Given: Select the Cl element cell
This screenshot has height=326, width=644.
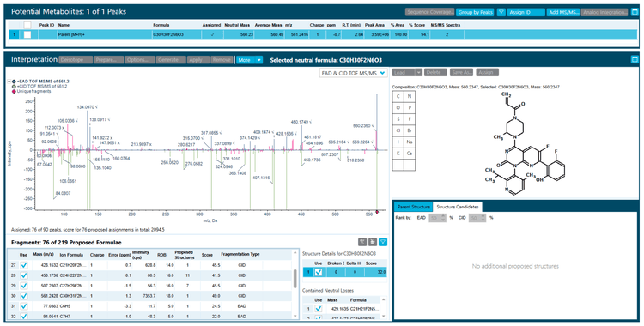Looking at the screenshot, I should pos(398,130).
